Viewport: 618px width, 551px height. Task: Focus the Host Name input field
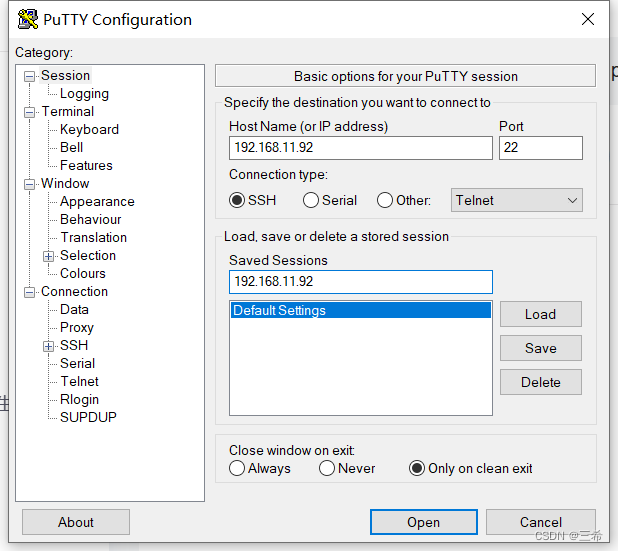(361, 148)
